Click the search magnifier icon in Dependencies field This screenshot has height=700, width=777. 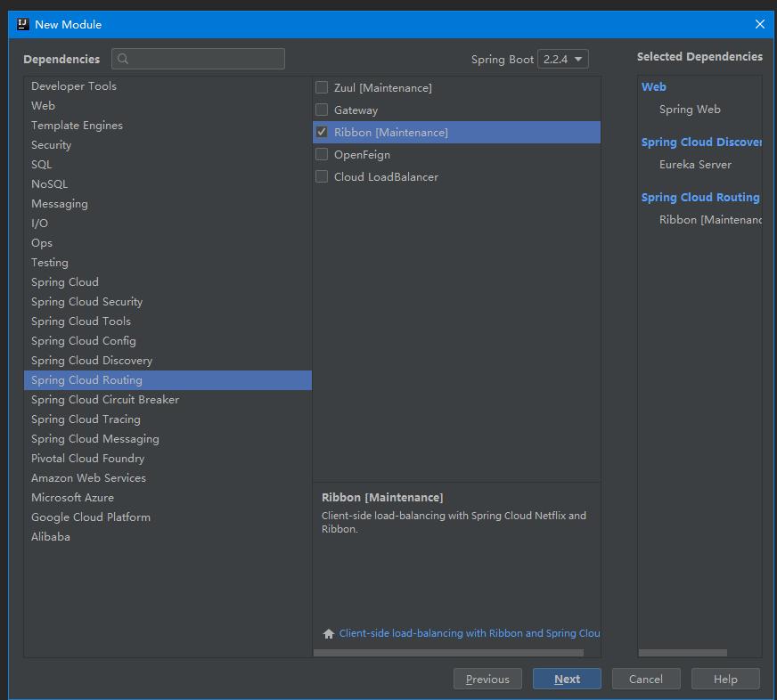123,59
